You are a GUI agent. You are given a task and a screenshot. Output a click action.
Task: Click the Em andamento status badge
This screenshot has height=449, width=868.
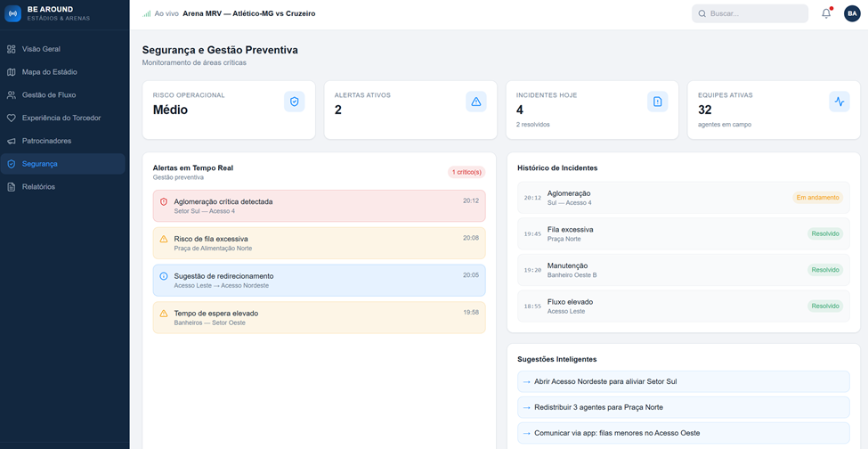click(817, 197)
